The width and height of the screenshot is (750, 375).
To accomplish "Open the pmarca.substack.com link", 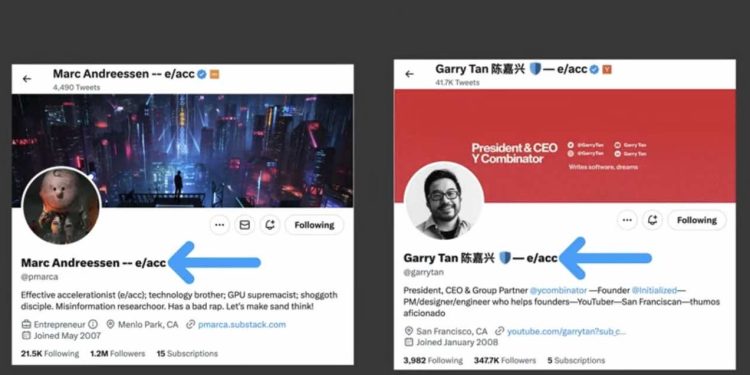I will (242, 324).
